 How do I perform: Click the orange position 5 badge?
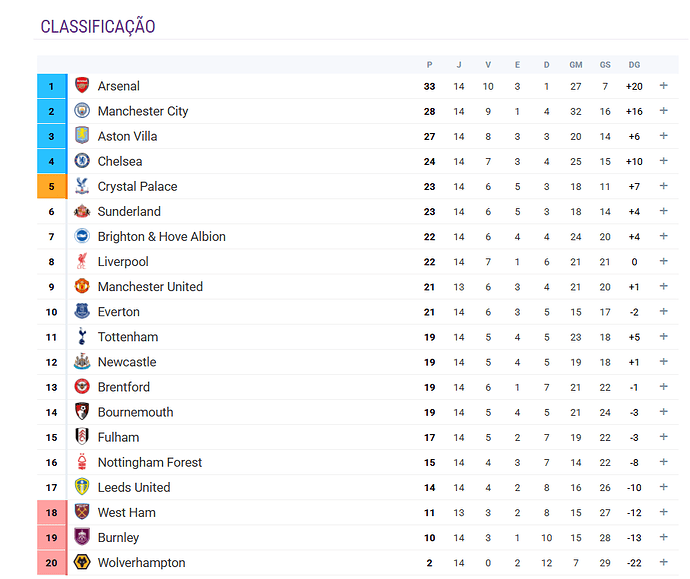[51, 186]
